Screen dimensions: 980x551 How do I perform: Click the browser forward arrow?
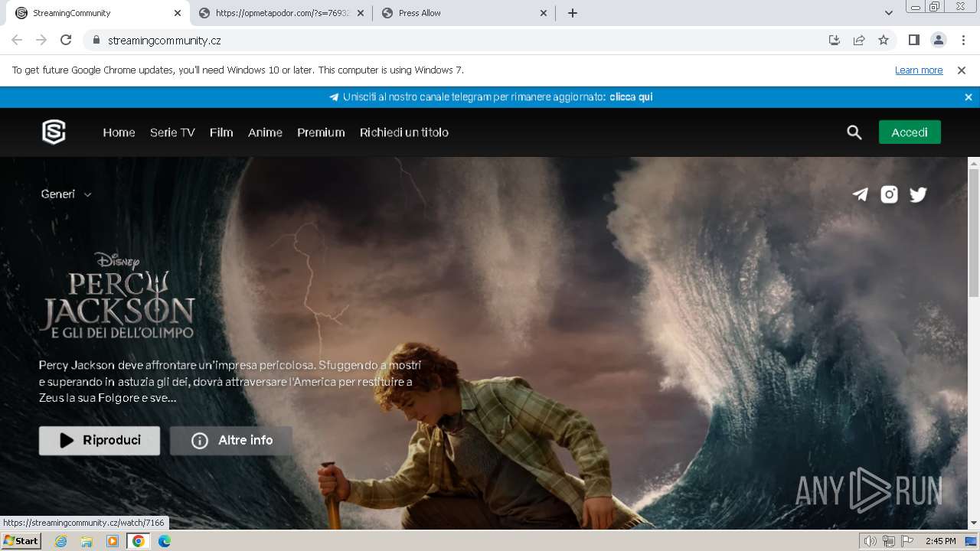(41, 40)
